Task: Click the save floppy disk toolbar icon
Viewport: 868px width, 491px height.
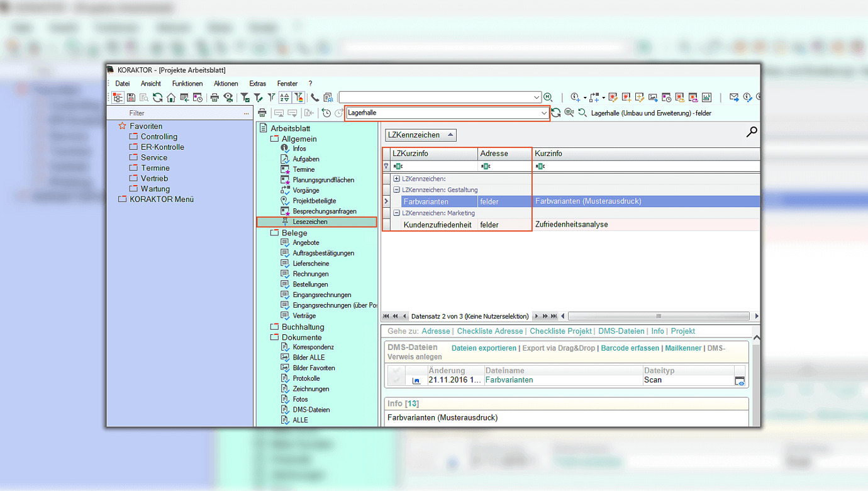Action: (x=131, y=98)
